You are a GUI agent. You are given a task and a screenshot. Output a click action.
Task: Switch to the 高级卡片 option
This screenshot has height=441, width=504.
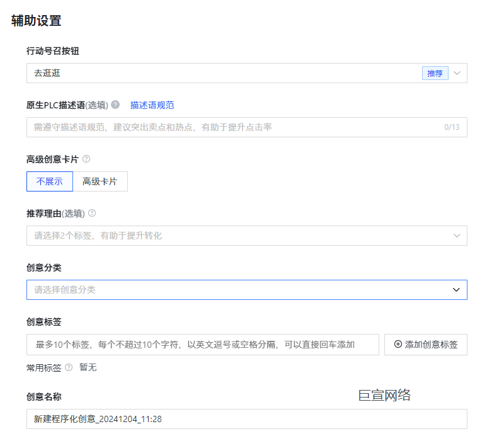(x=101, y=181)
